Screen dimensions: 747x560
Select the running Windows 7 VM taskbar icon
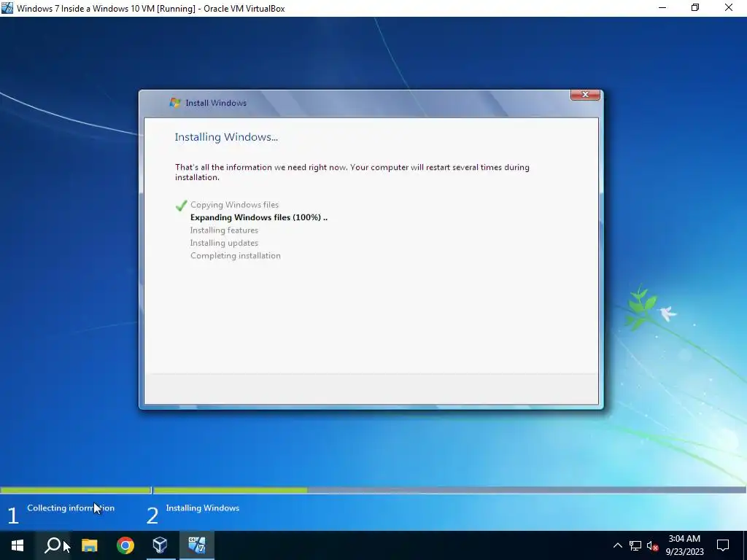pos(197,545)
